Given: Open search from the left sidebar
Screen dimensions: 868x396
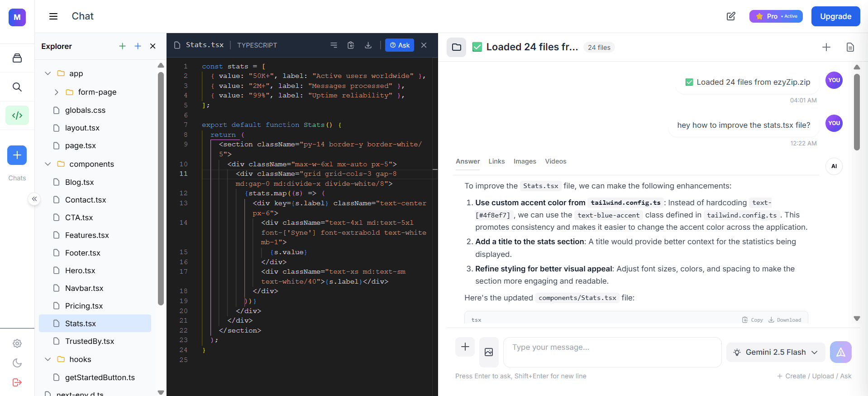Looking at the screenshot, I should [x=17, y=87].
